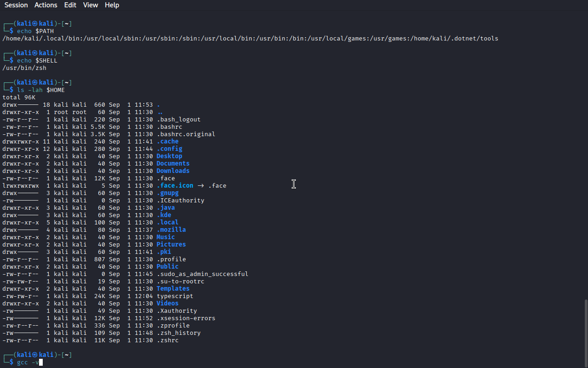Click the Videos directory name

pyautogui.click(x=168, y=304)
